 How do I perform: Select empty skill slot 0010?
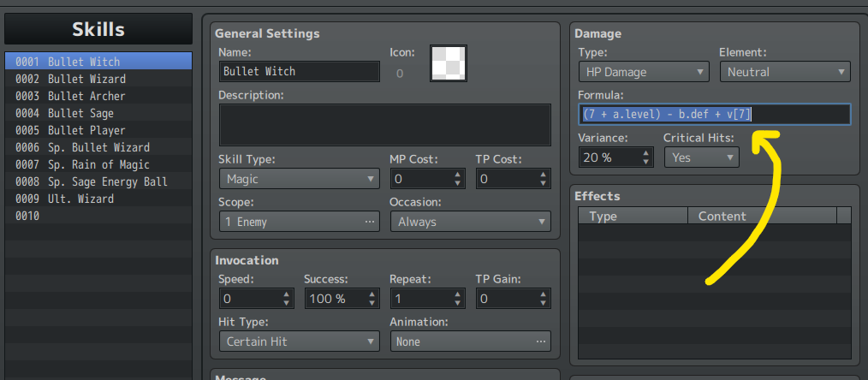[98, 216]
